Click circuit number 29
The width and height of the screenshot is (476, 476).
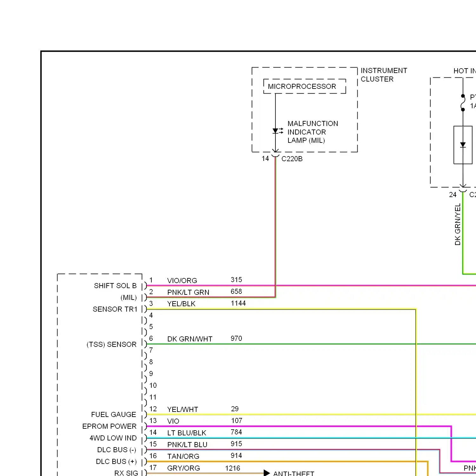point(235,409)
